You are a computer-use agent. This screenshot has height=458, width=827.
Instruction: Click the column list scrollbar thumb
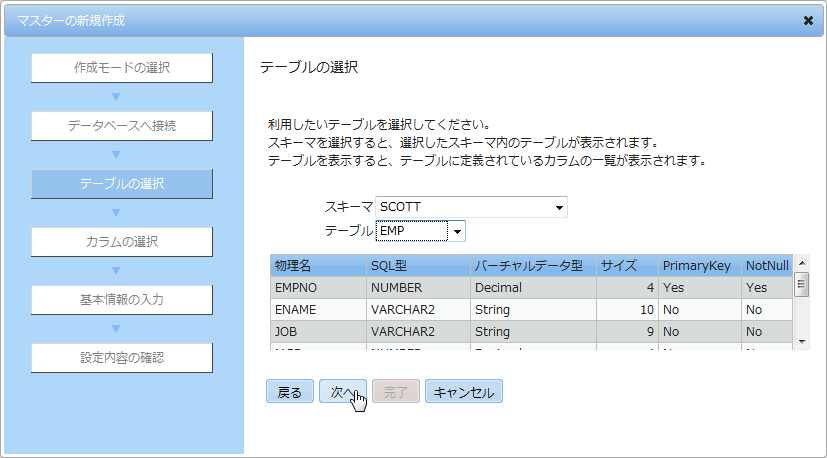click(x=802, y=284)
